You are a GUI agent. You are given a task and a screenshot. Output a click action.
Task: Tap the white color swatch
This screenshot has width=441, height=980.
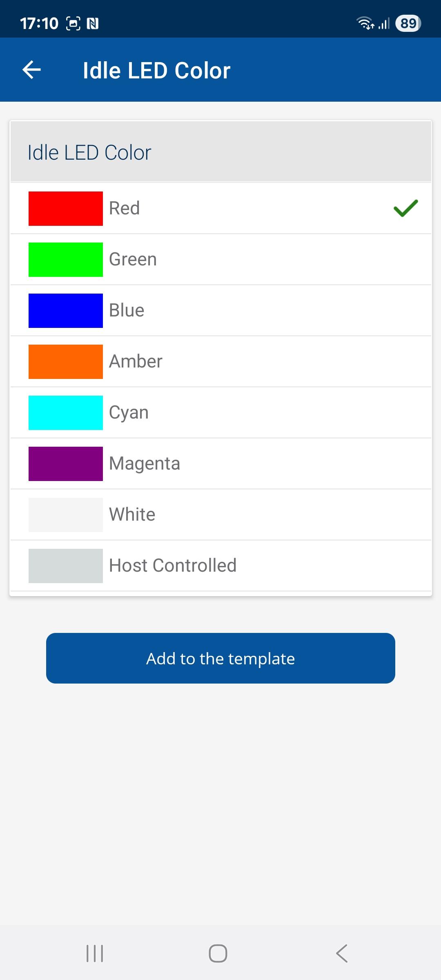[x=66, y=514]
